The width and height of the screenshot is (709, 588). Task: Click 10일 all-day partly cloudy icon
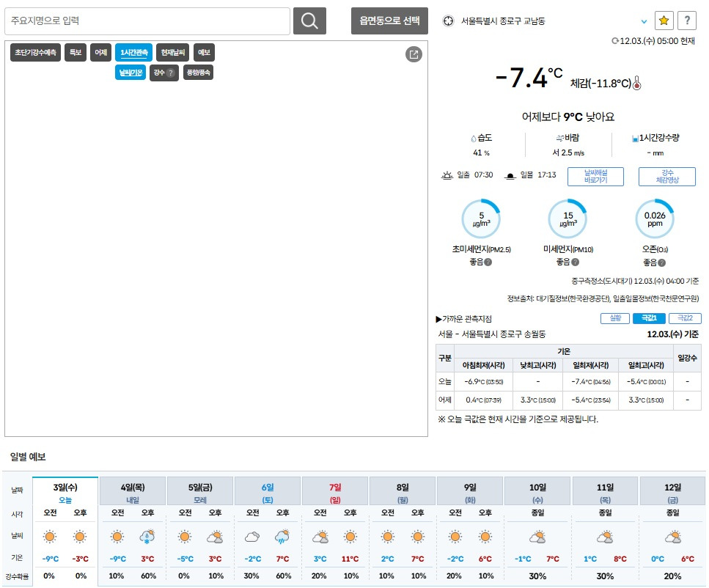(537, 537)
